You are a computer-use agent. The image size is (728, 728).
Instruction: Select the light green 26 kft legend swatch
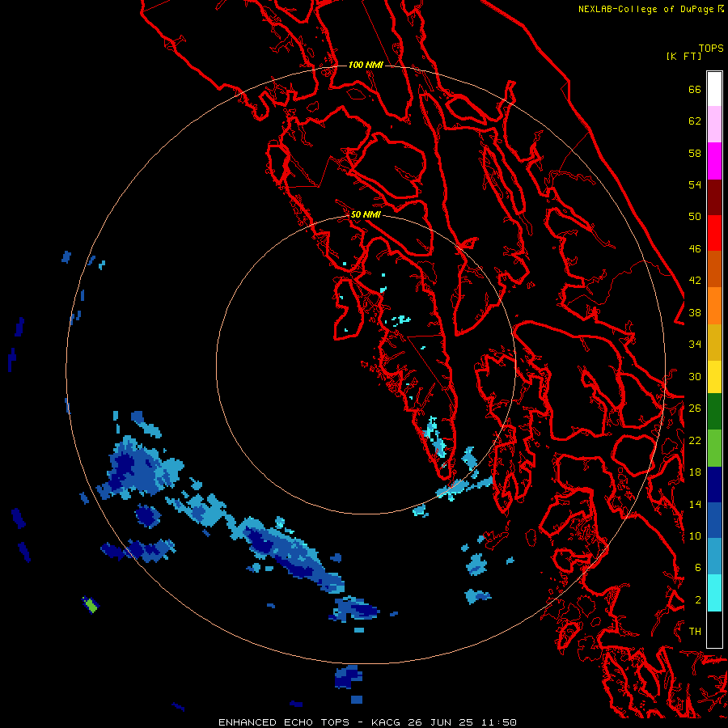pos(714,448)
